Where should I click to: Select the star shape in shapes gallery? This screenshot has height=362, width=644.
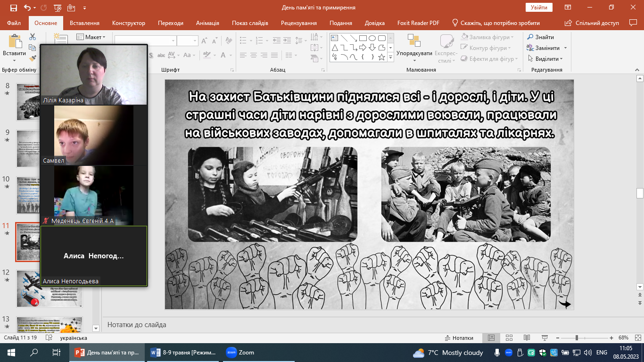[x=381, y=57]
